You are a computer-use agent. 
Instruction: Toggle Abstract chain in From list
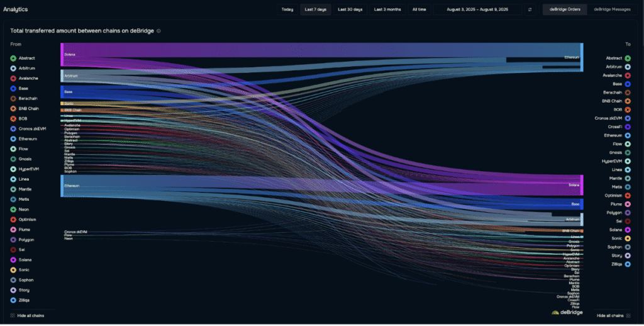[x=23, y=59]
